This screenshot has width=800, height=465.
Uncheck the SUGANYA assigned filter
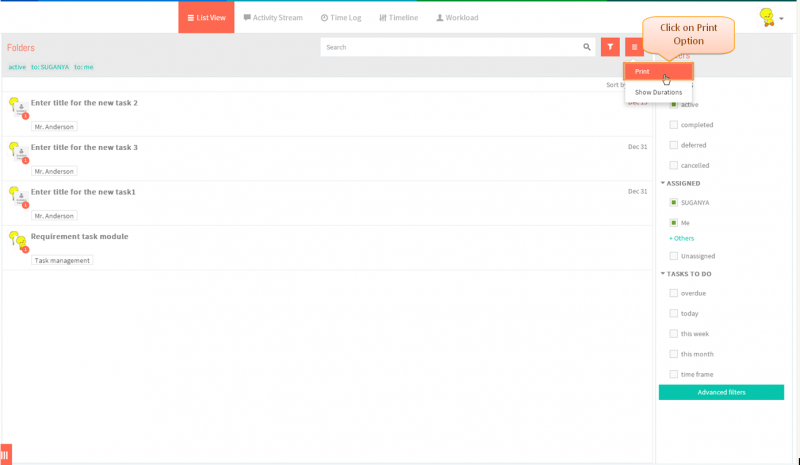coord(673,203)
